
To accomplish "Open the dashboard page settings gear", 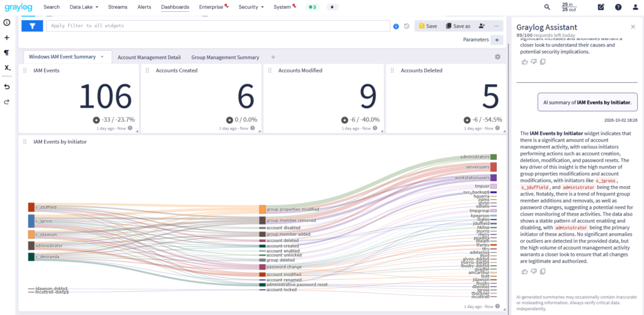I will tap(497, 57).
